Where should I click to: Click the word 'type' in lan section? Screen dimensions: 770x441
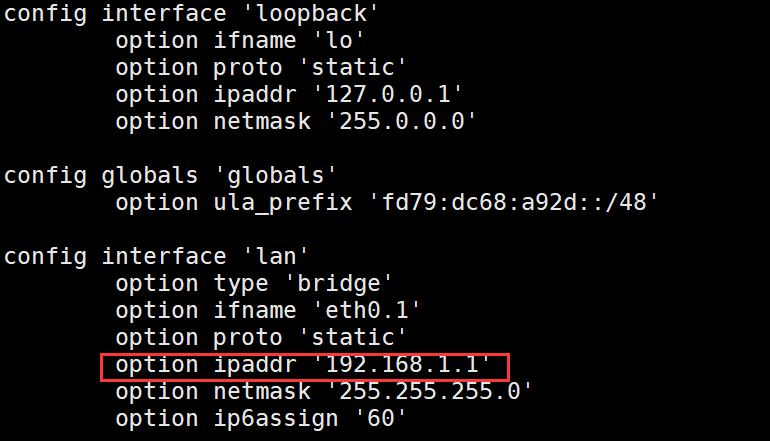(x=242, y=284)
